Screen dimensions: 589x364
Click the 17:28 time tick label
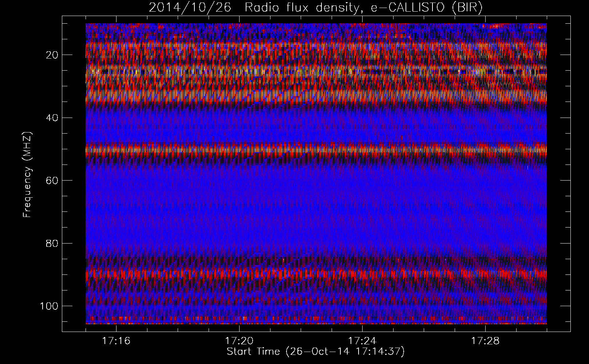(x=485, y=341)
